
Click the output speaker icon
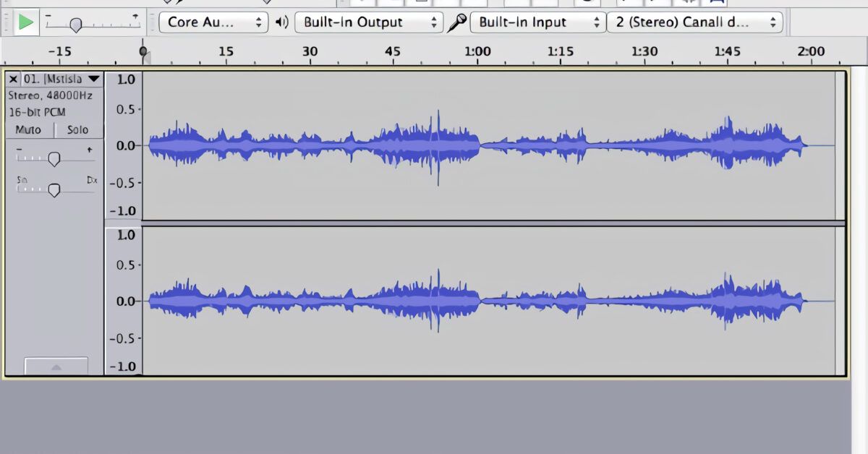click(281, 22)
